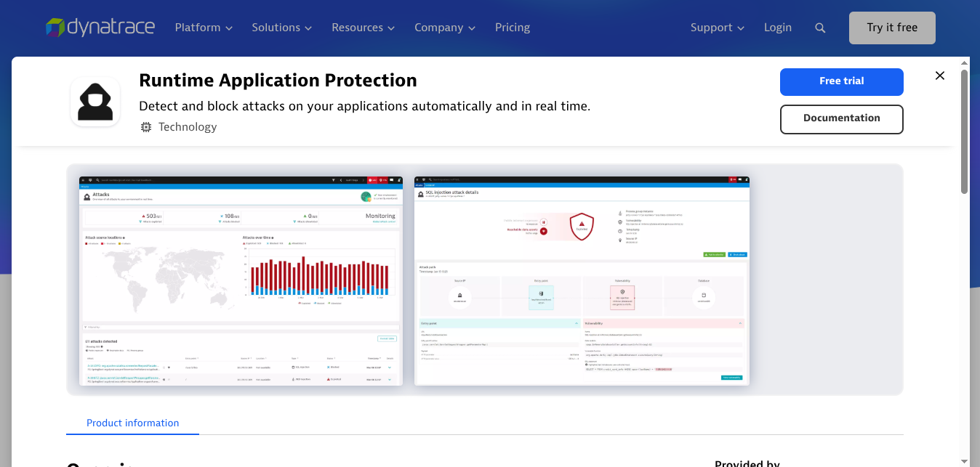Open the Documentation
This screenshot has height=467, width=980.
(x=841, y=118)
